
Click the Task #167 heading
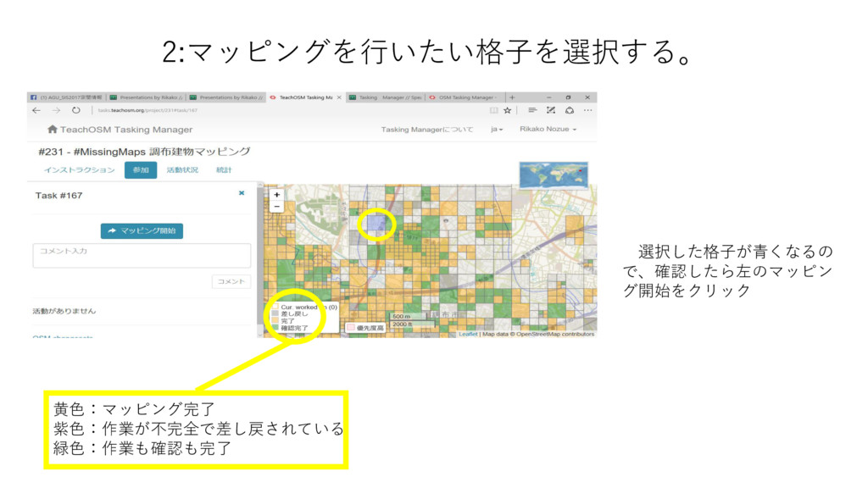pyautogui.click(x=58, y=196)
